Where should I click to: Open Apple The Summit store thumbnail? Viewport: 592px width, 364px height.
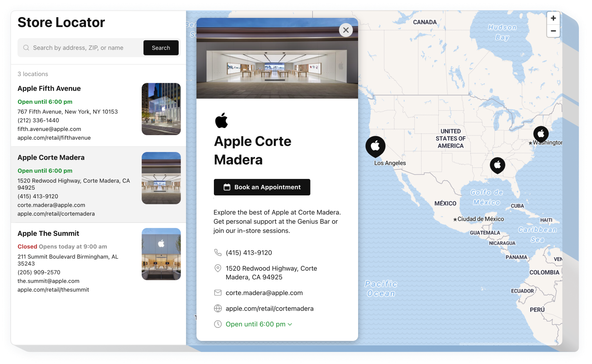(x=161, y=254)
